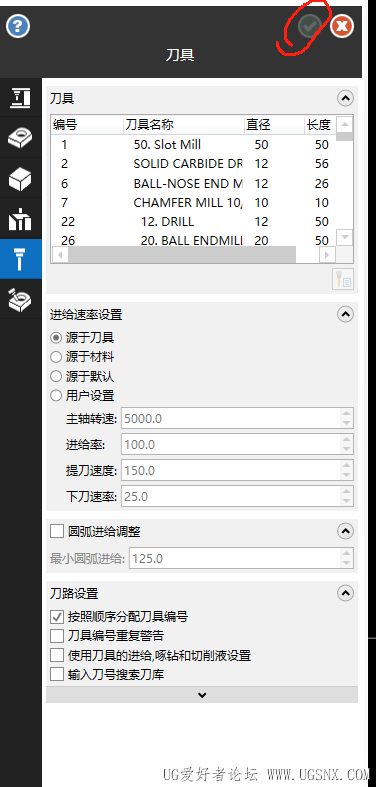
Task: Increase 主轴转速 with stepper up arrow
Action: coord(346,414)
